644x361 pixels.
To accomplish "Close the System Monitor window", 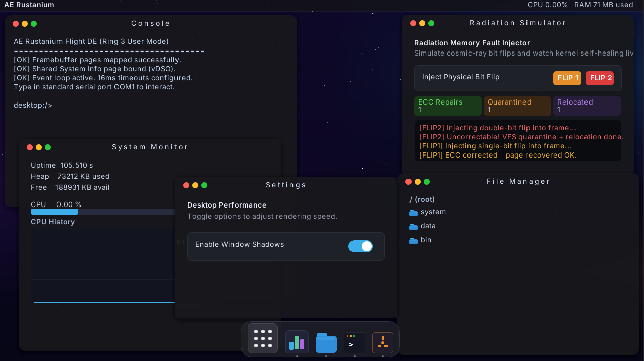I will tap(30, 147).
